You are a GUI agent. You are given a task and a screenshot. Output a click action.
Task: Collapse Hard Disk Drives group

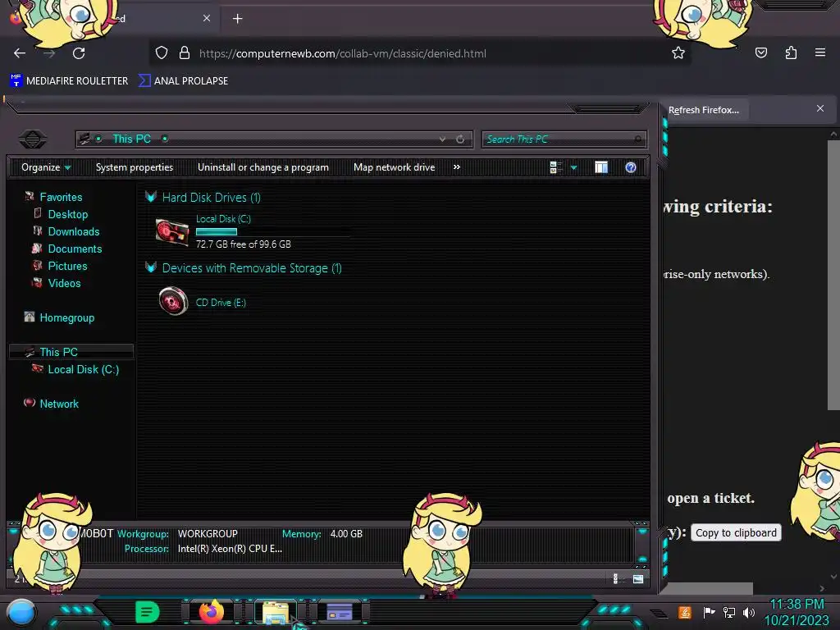click(151, 197)
